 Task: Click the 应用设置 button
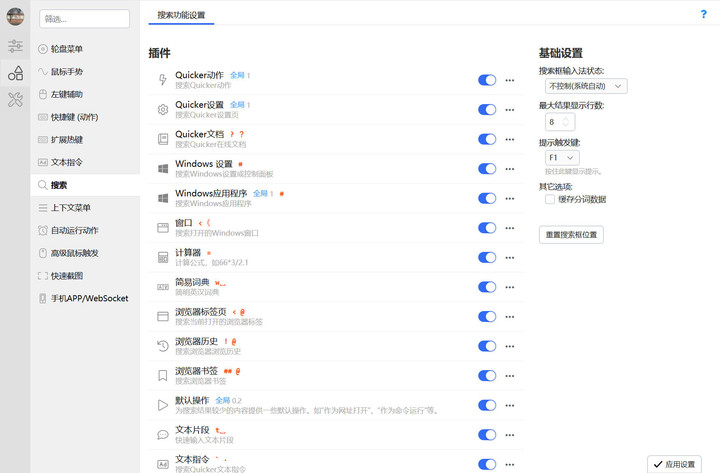tap(674, 464)
